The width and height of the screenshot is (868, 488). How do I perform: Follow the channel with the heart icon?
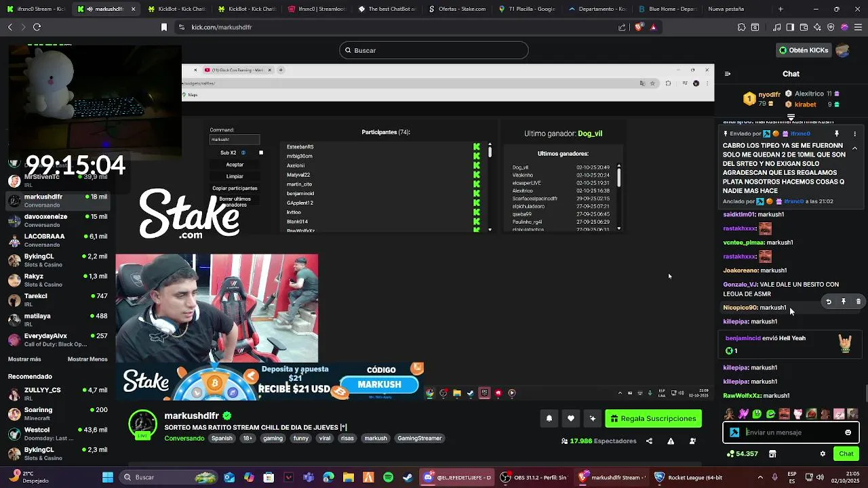tap(571, 419)
